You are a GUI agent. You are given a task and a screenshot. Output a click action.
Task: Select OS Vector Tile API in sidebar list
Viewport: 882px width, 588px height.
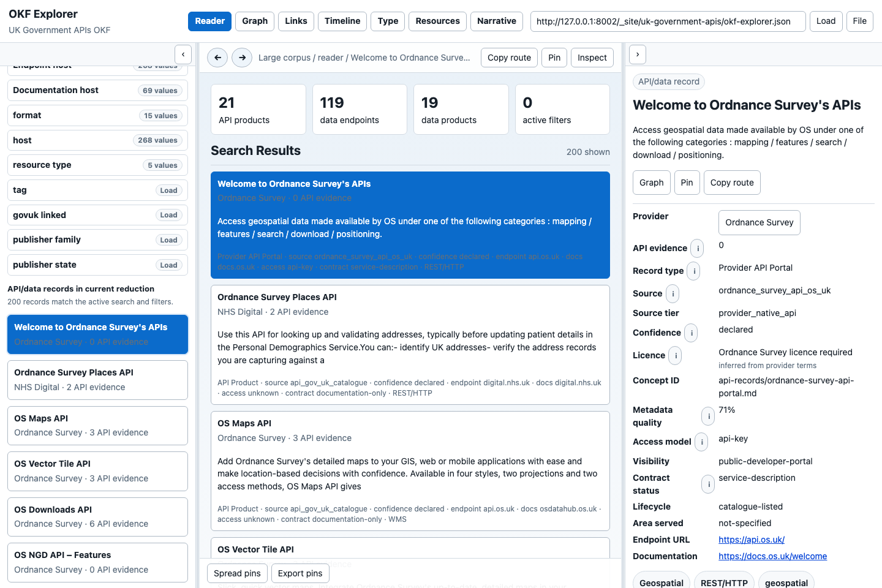(x=98, y=471)
